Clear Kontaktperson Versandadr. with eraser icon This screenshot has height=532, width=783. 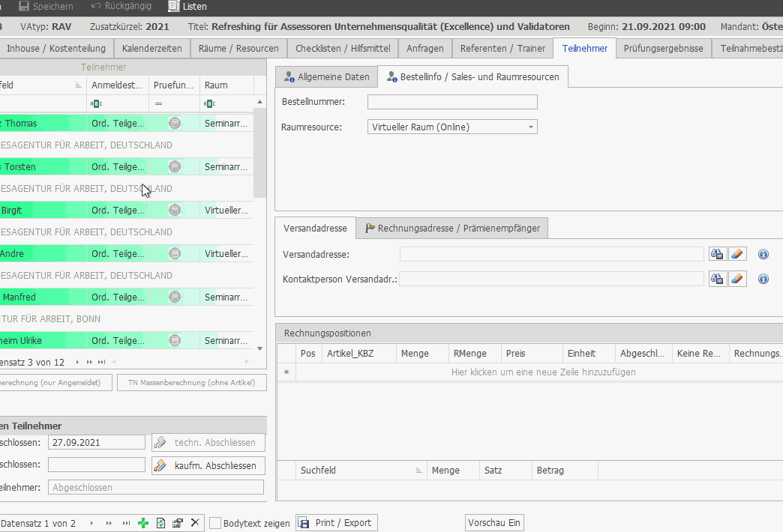pyautogui.click(x=737, y=279)
